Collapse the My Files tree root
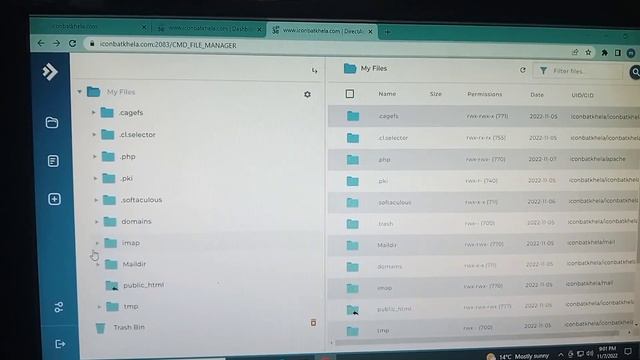640x360 pixels. 79,91
